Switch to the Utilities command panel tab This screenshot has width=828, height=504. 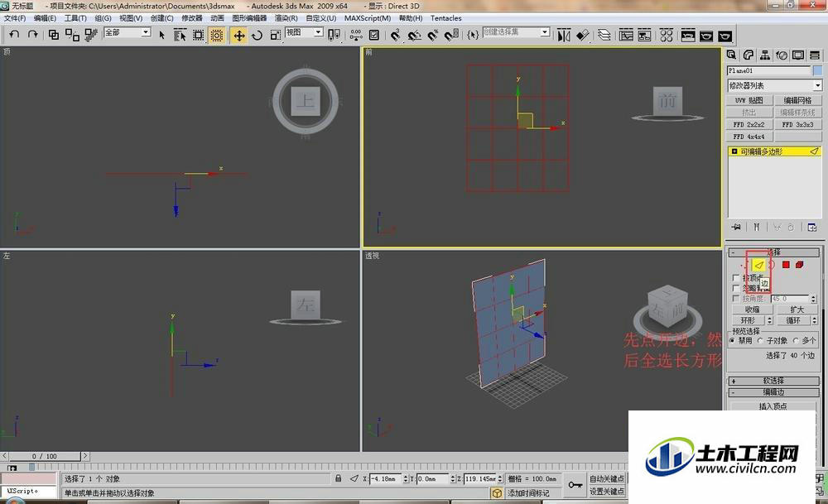[815, 55]
